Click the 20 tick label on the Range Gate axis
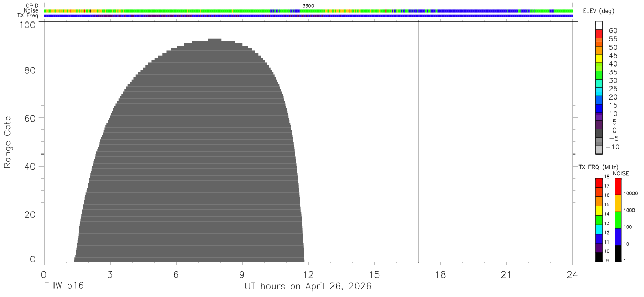Screen dimensions: 644x297 coord(31,214)
